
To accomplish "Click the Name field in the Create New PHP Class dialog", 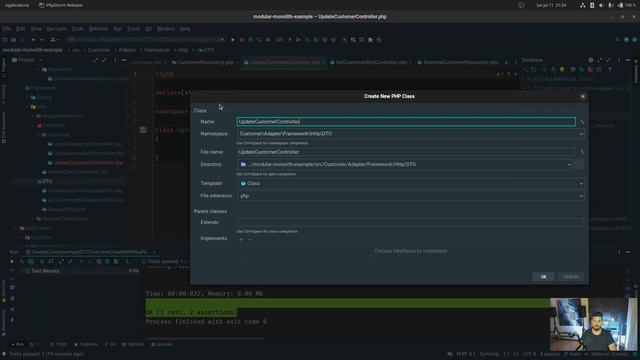I will pos(406,122).
